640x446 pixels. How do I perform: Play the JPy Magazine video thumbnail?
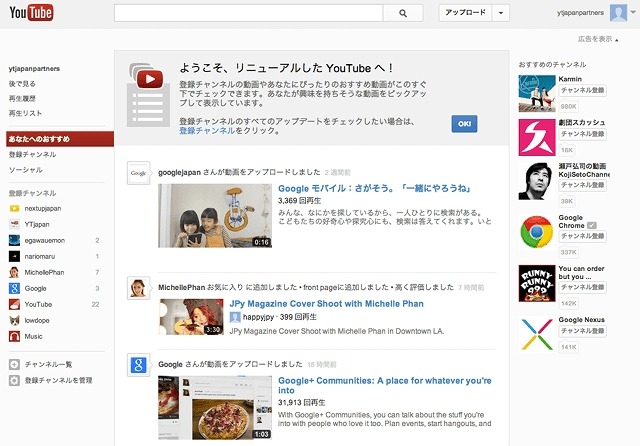(191, 317)
